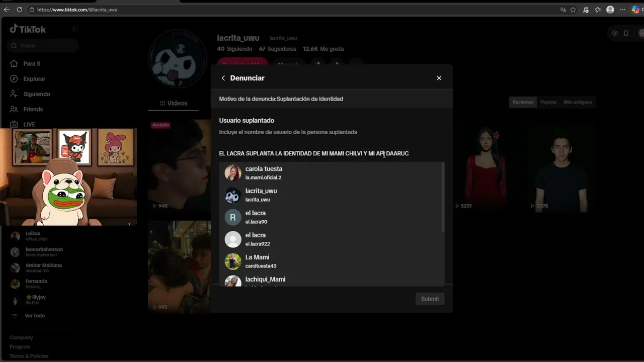Open the browser profile icon
The height and width of the screenshot is (362, 644).
coord(610,10)
